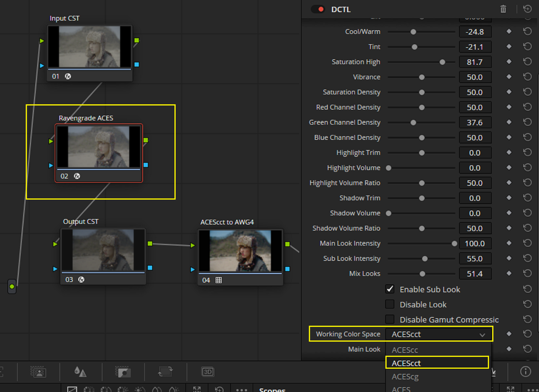This screenshot has height=392, width=539.
Task: Click the Cool/Warm value field showing -24.8
Action: coord(475,32)
